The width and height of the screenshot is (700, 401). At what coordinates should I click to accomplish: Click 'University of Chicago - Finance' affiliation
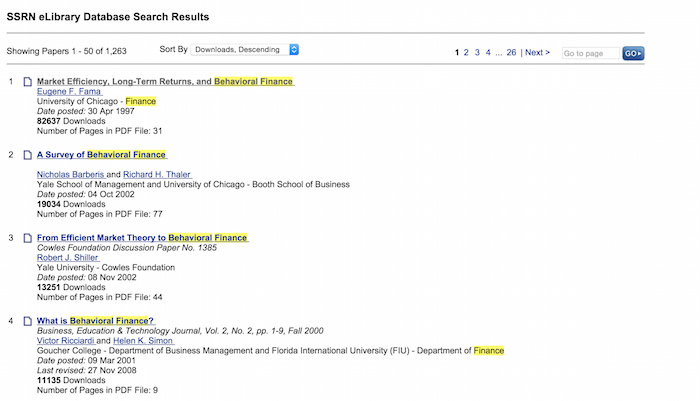coord(96,101)
